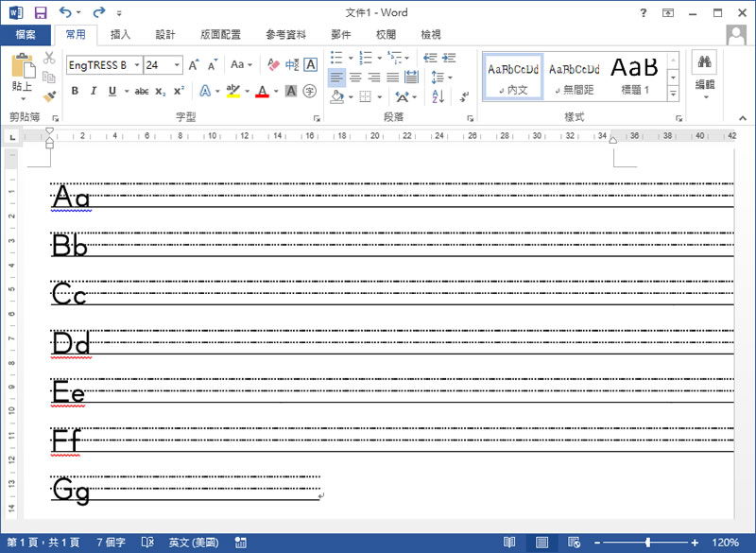Open the font name dropdown EngTRESS B

137,65
